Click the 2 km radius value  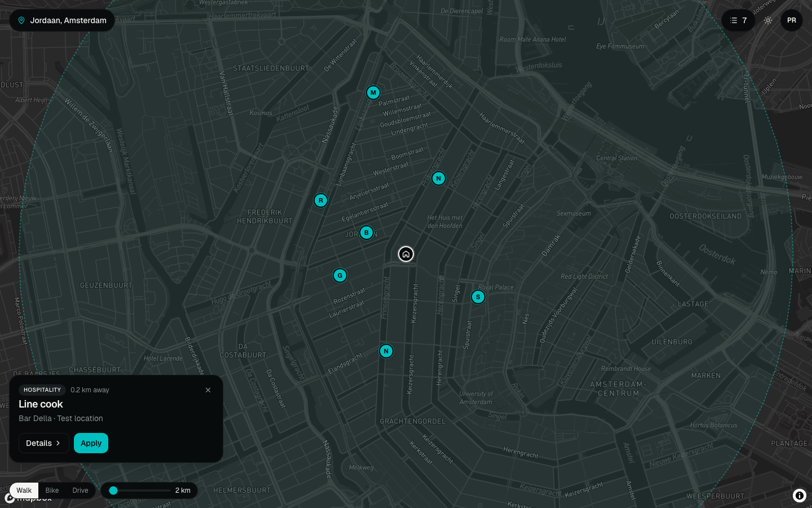(x=183, y=491)
